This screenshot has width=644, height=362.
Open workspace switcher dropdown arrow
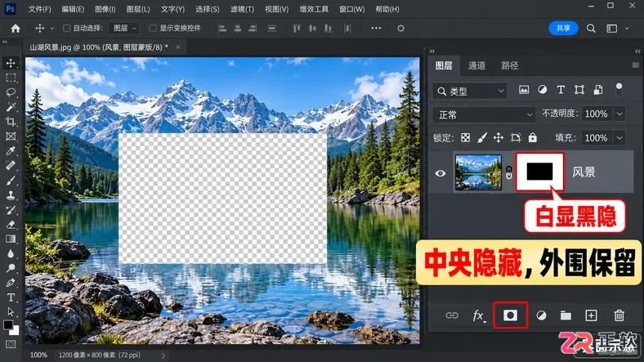coord(627,29)
